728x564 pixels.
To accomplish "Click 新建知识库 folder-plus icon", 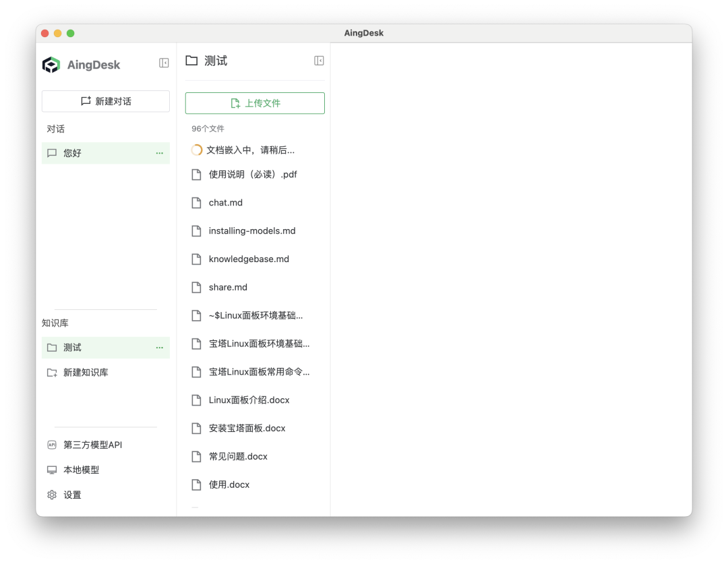I will pyautogui.click(x=52, y=373).
